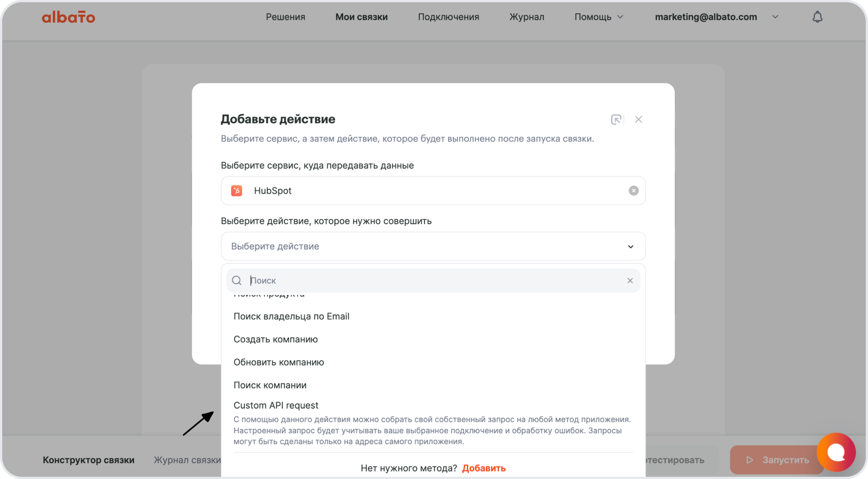Click the Albato logo
868x479 pixels.
[x=68, y=17]
